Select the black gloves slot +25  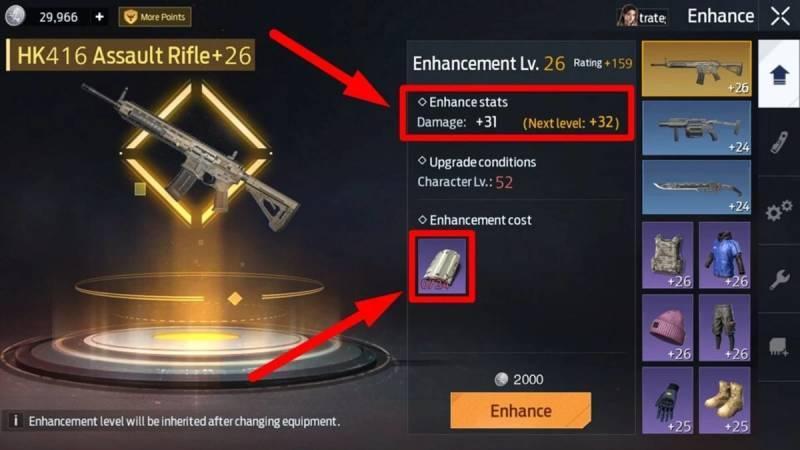(x=668, y=400)
